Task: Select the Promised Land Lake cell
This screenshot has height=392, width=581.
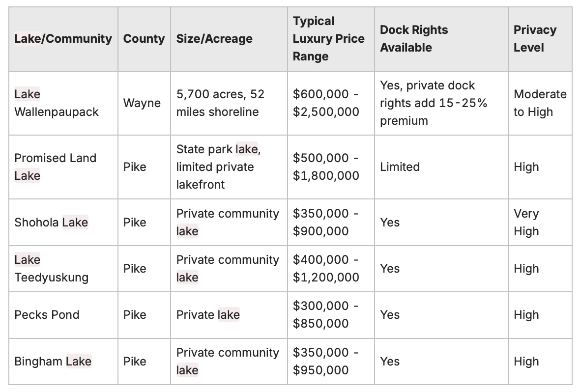Action: (55, 167)
